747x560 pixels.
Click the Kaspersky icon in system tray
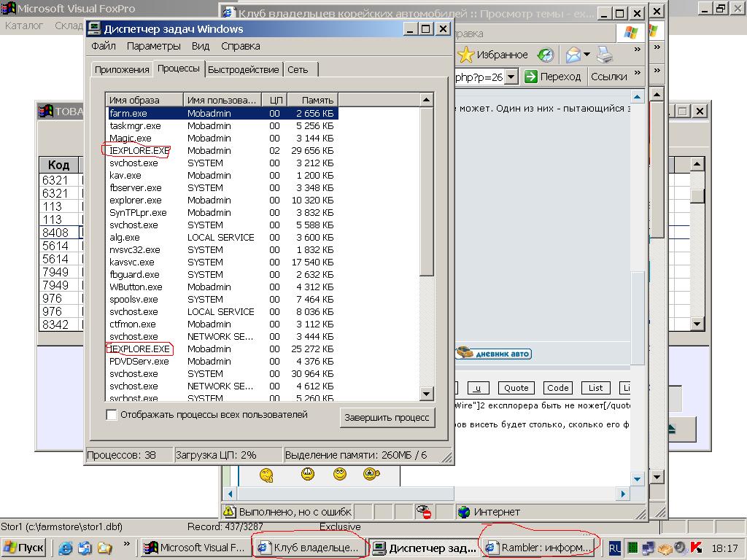[x=696, y=548]
